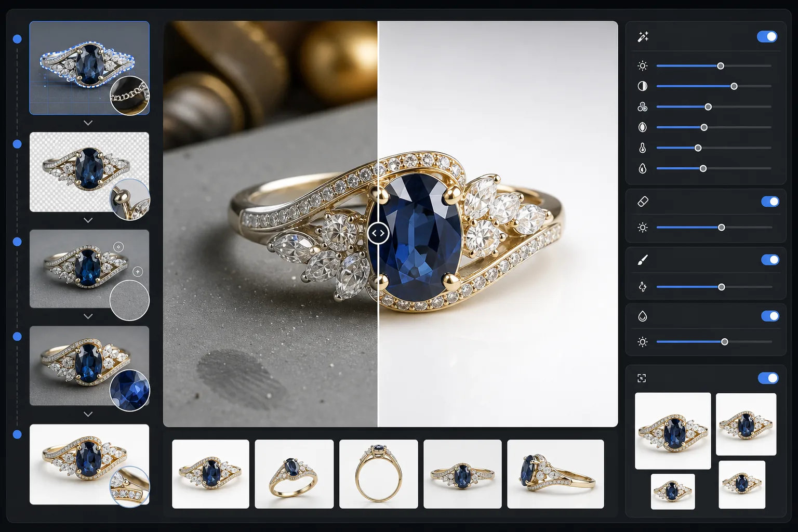Expand chevron below gray surface cleanup step
The width and height of the screenshot is (798, 532).
pyautogui.click(x=88, y=316)
